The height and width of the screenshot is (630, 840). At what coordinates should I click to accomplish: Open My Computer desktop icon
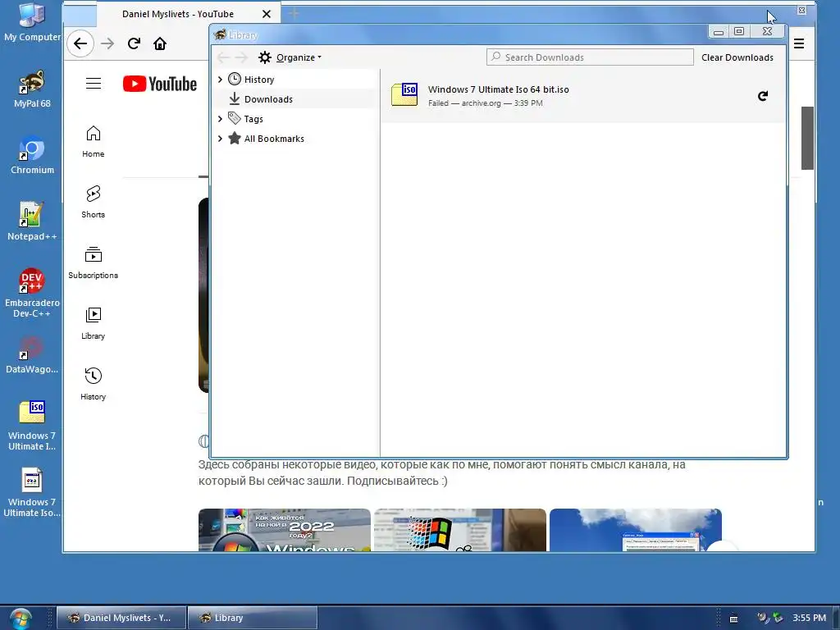point(32,22)
